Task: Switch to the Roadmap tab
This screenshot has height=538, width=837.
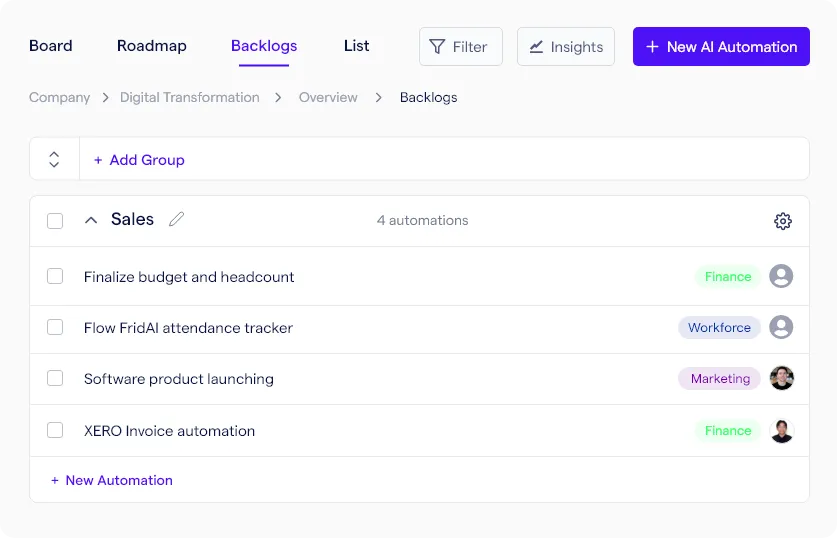Action: pos(152,46)
